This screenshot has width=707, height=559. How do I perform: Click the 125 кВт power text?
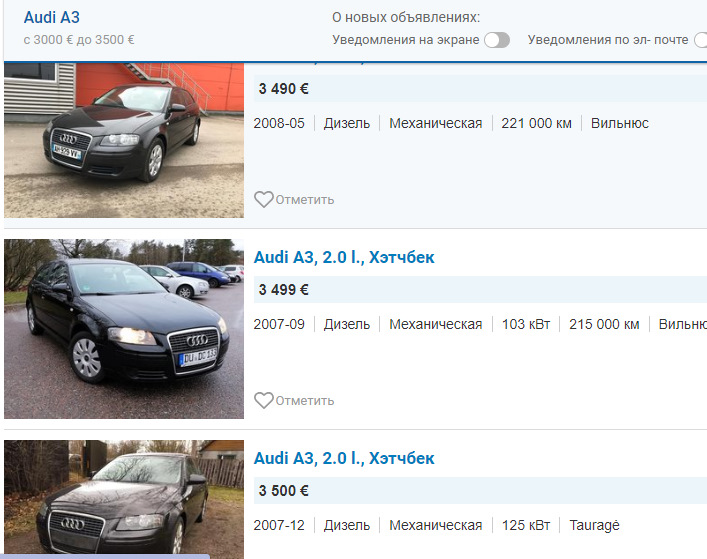pos(526,526)
